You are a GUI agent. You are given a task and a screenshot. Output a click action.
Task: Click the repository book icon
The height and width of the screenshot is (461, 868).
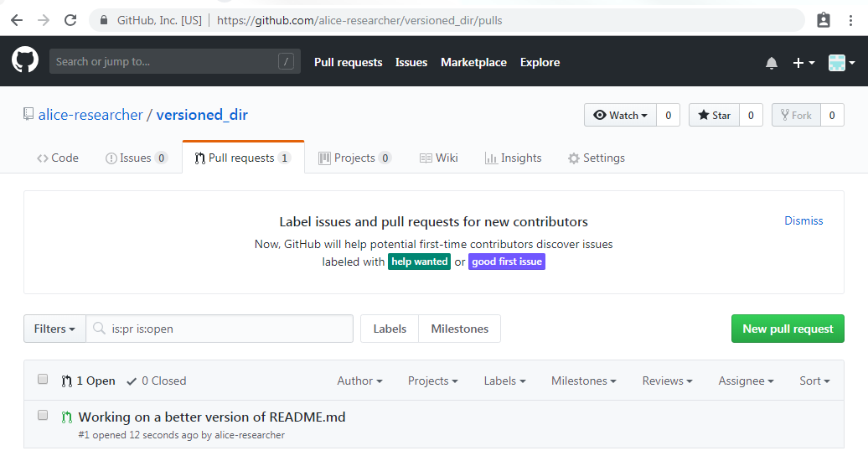[28, 114]
